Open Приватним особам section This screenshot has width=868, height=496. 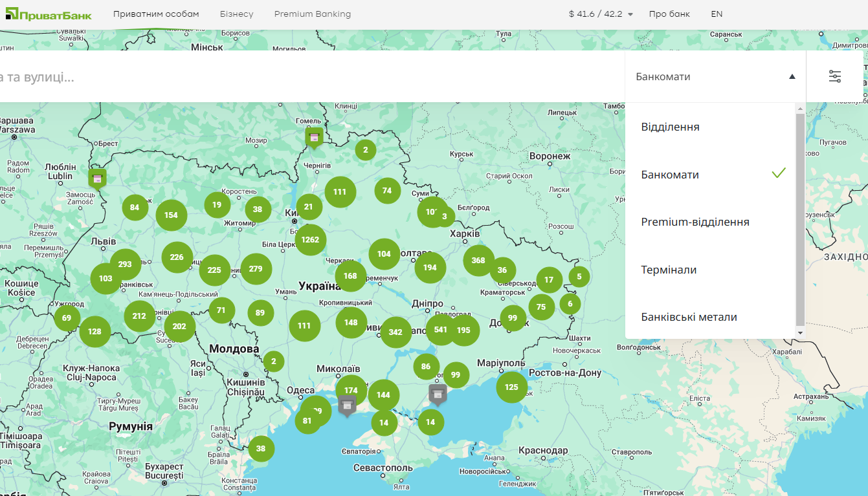156,14
